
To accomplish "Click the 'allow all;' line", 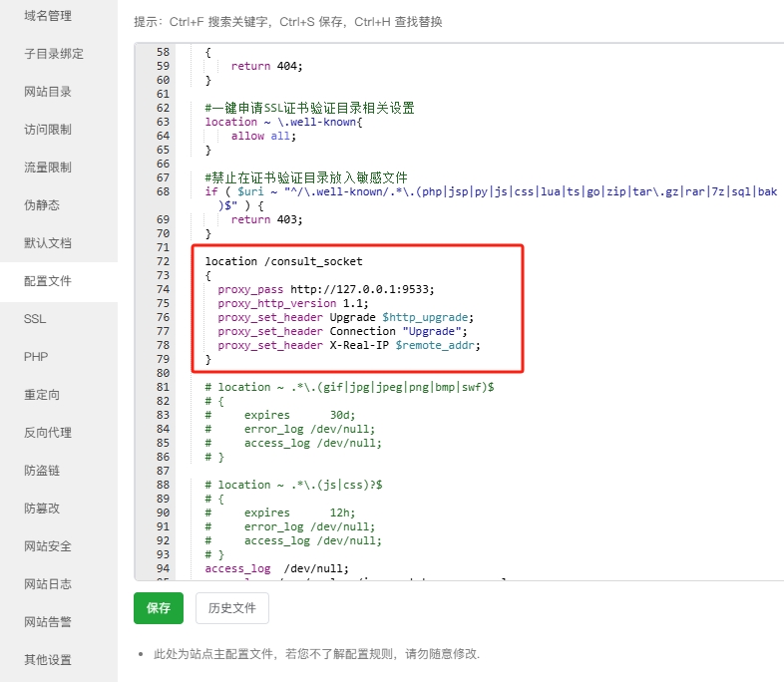I will (x=263, y=136).
